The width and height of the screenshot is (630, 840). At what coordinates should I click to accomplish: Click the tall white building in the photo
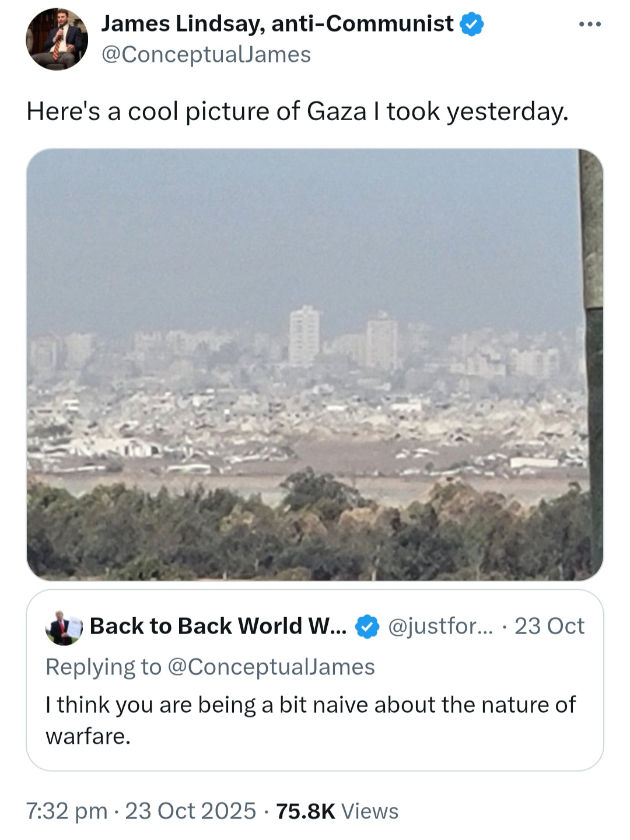(x=304, y=335)
